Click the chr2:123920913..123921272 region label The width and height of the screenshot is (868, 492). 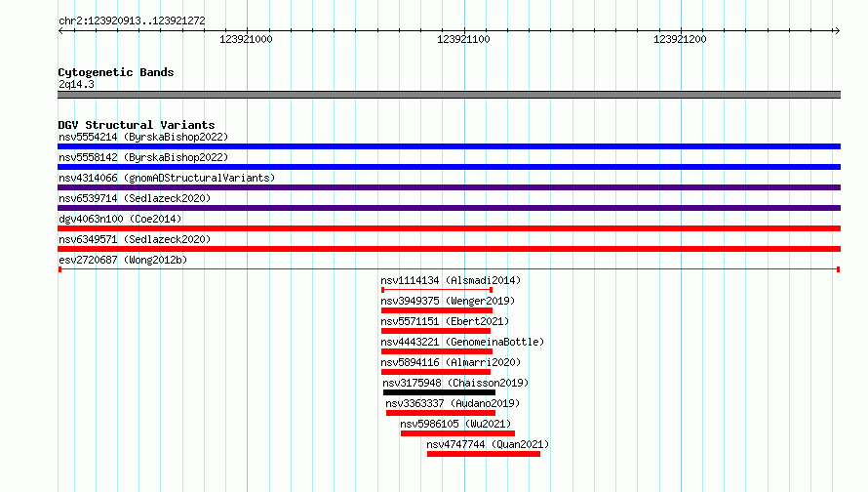(132, 21)
